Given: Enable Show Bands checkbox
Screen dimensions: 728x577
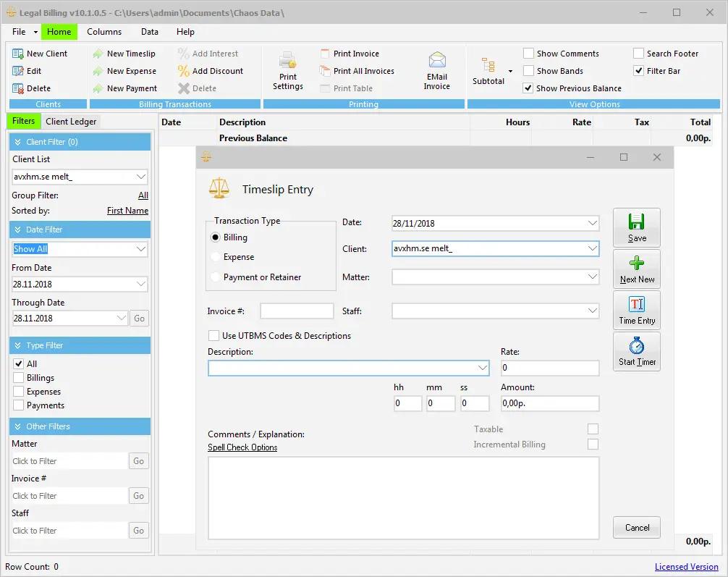Looking at the screenshot, I should coord(528,71).
